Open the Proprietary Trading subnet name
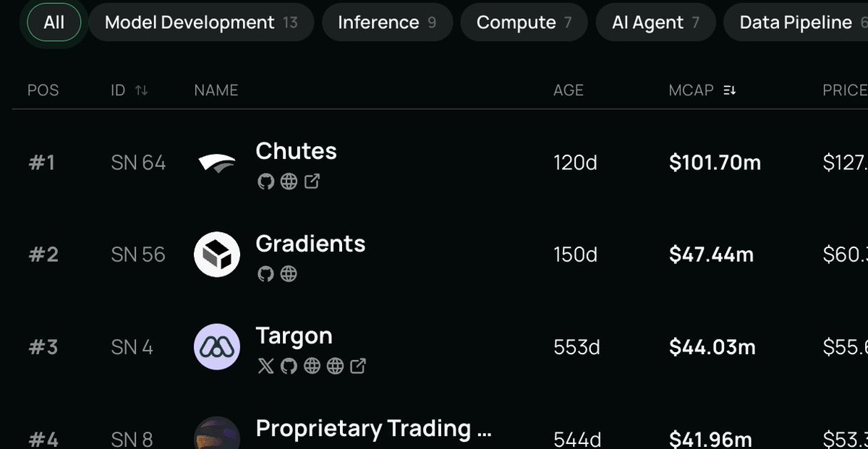Viewport: 868px width, 449px height. pyautogui.click(x=373, y=428)
